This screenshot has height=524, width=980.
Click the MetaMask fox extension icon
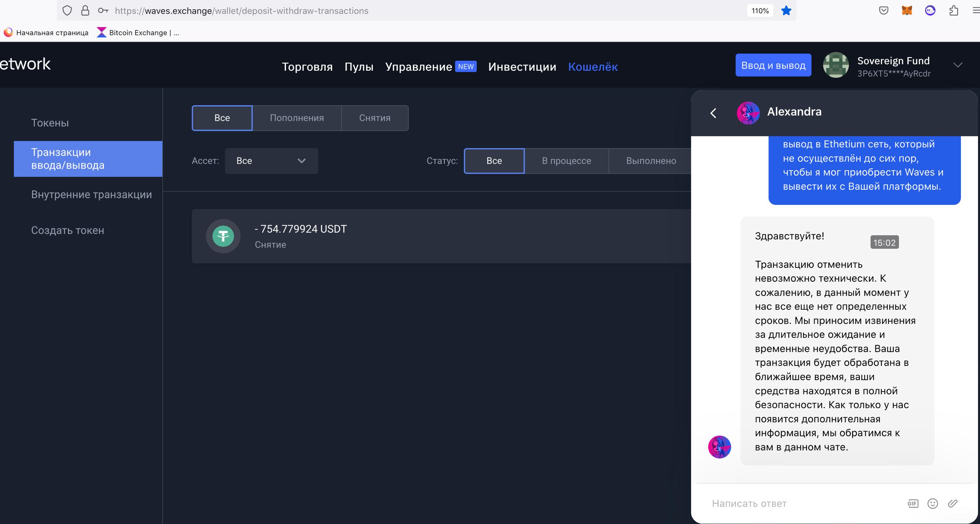(x=906, y=11)
